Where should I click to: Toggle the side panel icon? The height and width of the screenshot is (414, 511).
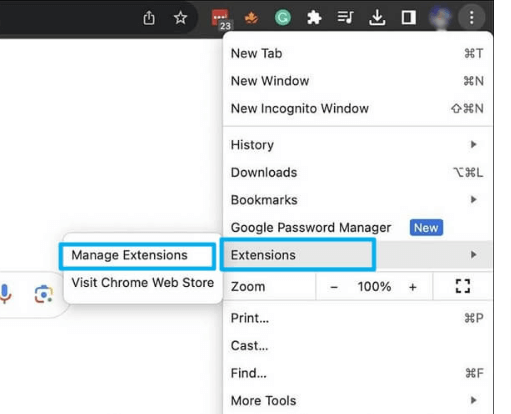(x=408, y=18)
